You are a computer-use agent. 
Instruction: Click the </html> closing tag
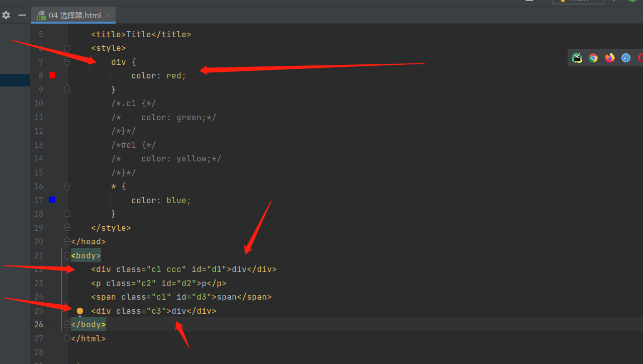(x=88, y=338)
